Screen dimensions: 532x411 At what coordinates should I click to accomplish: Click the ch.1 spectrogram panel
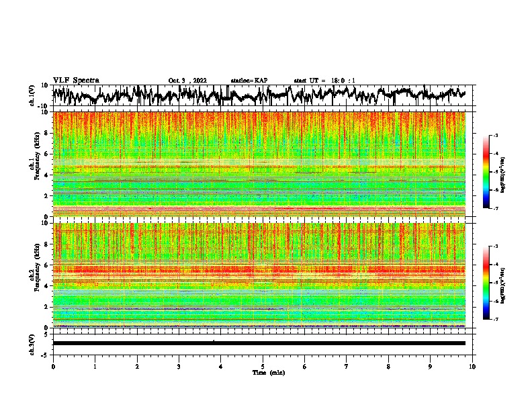tap(259, 164)
